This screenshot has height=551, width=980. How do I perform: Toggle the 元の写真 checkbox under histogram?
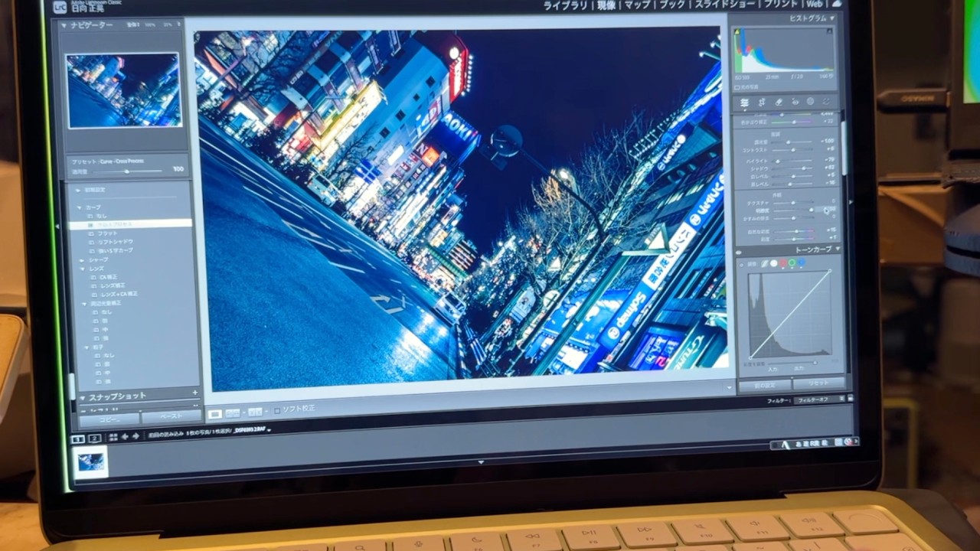coord(737,86)
